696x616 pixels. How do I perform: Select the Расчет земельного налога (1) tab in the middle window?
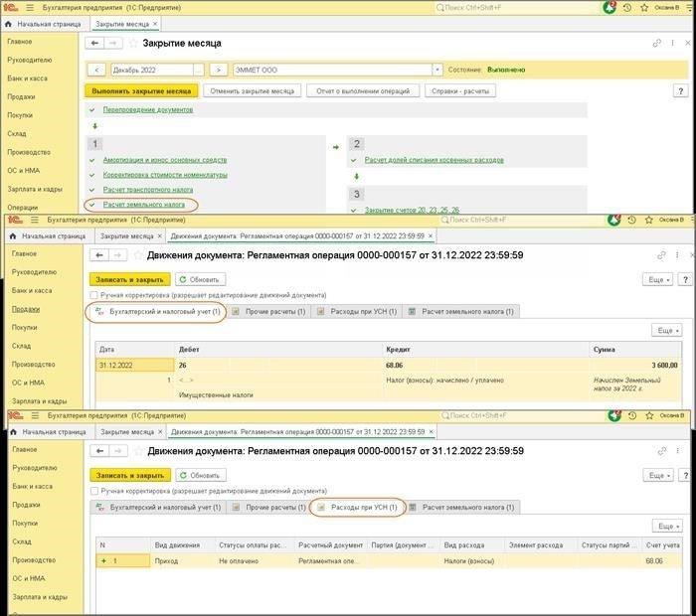(x=461, y=311)
